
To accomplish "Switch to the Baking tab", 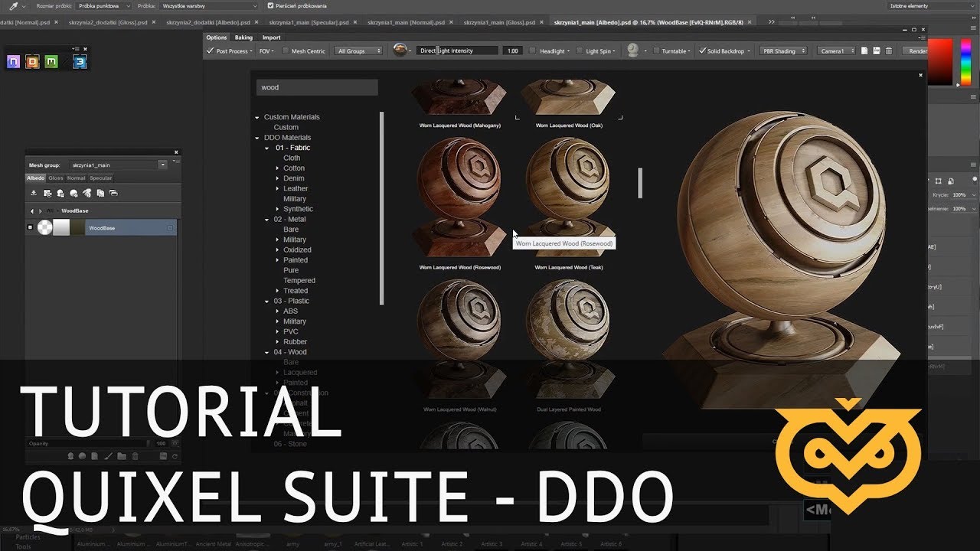I will 243,37.
